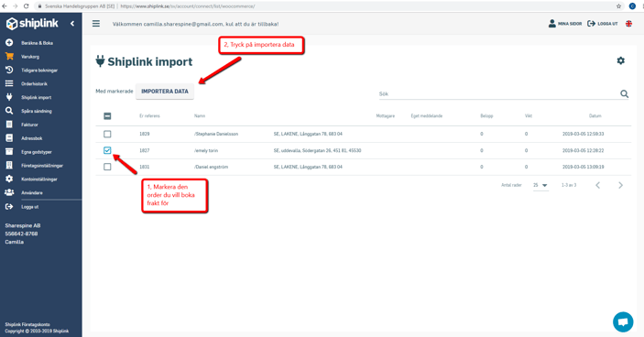Click the Kontoinställningar gear icon
The image size is (644, 337).
(x=9, y=179)
